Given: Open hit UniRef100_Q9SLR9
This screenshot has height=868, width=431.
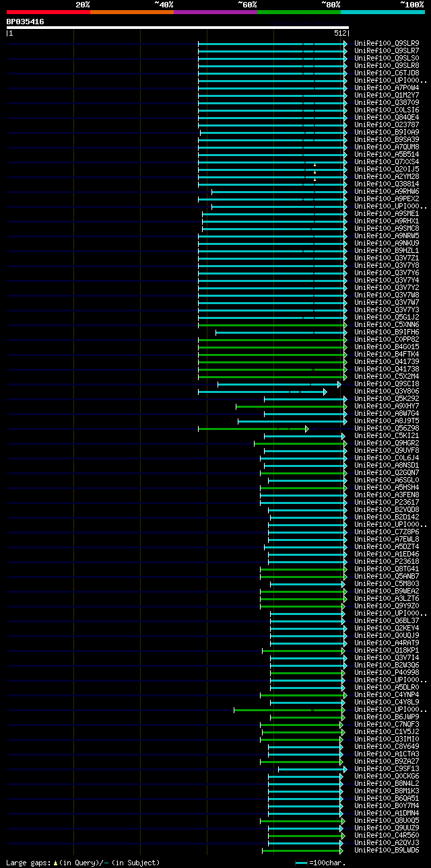Looking at the screenshot, I should (387, 43).
